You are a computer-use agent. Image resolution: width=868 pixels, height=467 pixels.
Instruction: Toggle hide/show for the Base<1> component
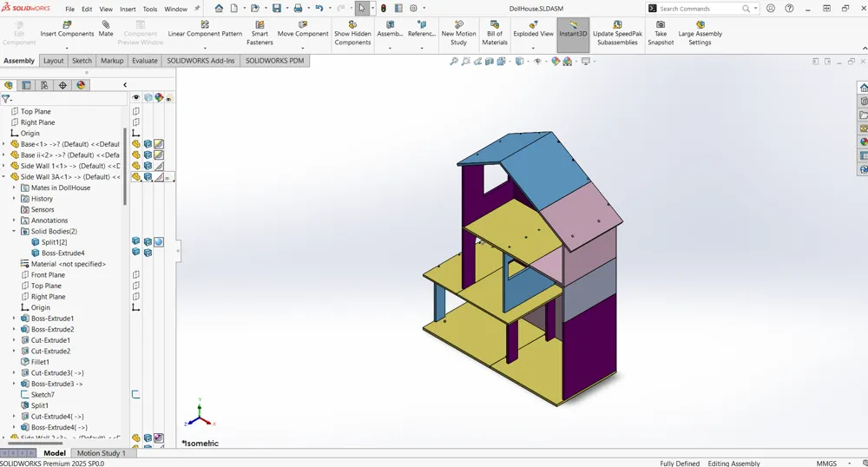135,144
